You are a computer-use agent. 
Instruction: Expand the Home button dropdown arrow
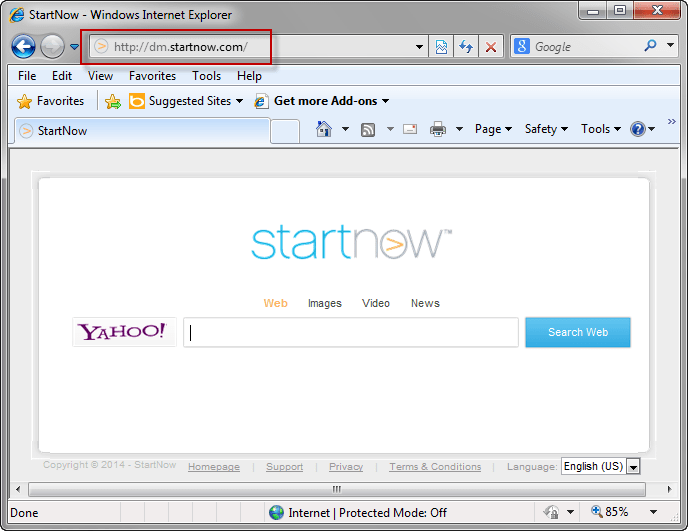345,129
